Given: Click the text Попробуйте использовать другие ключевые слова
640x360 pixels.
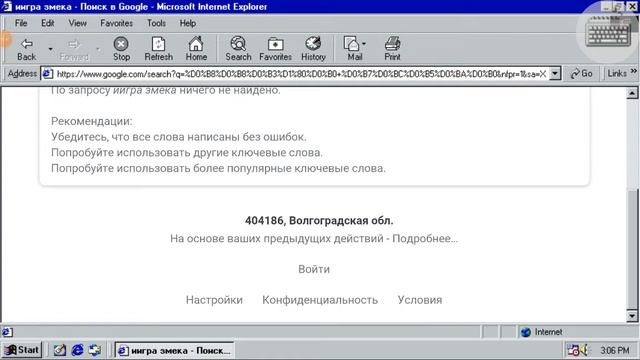Looking at the screenshot, I should pos(187,153).
